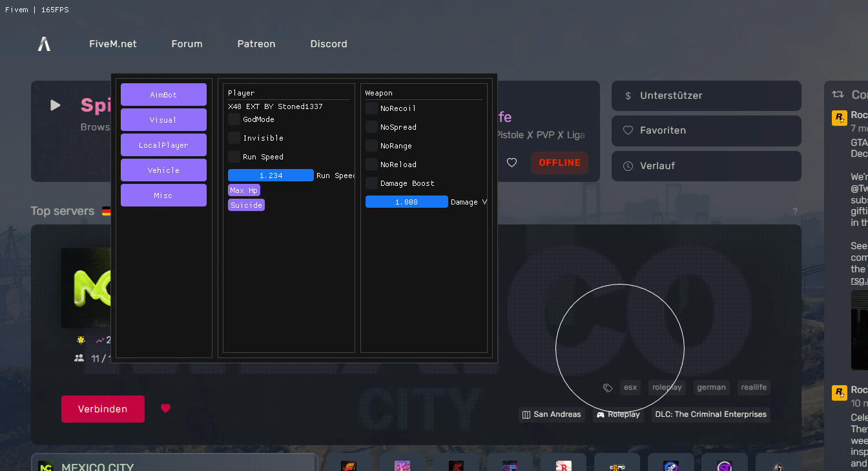Click the heart icon next to OFFLINE
This screenshot has height=471, width=868.
(x=512, y=163)
